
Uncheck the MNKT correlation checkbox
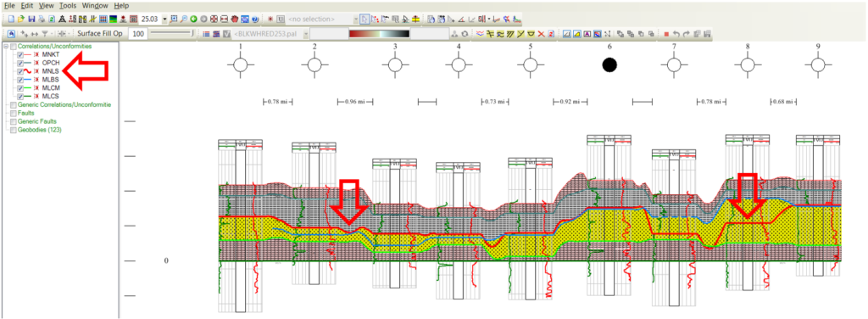pos(20,55)
